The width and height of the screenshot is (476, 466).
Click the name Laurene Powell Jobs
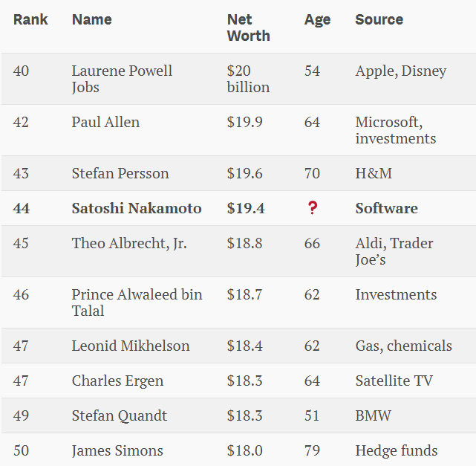tap(122, 79)
